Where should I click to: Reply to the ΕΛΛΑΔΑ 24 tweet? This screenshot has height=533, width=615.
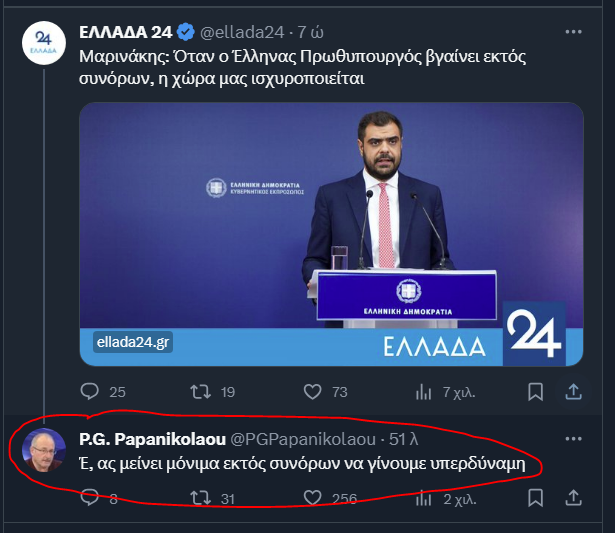click(91, 391)
